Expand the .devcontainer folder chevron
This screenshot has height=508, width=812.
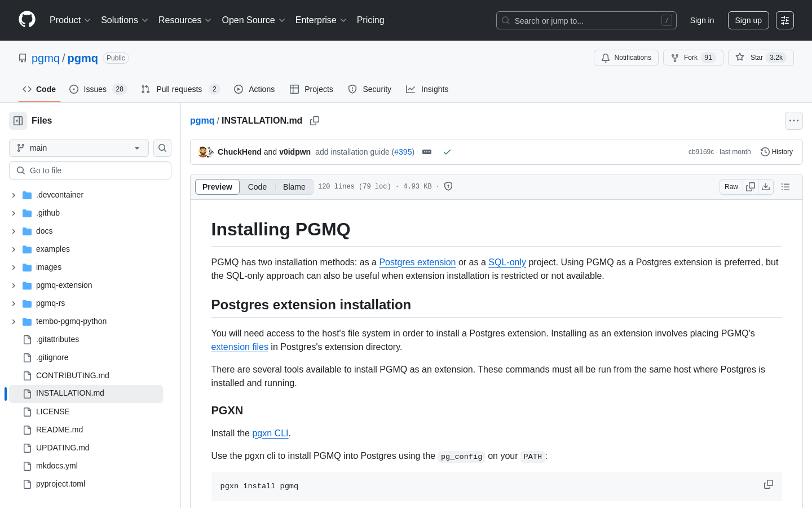point(14,195)
